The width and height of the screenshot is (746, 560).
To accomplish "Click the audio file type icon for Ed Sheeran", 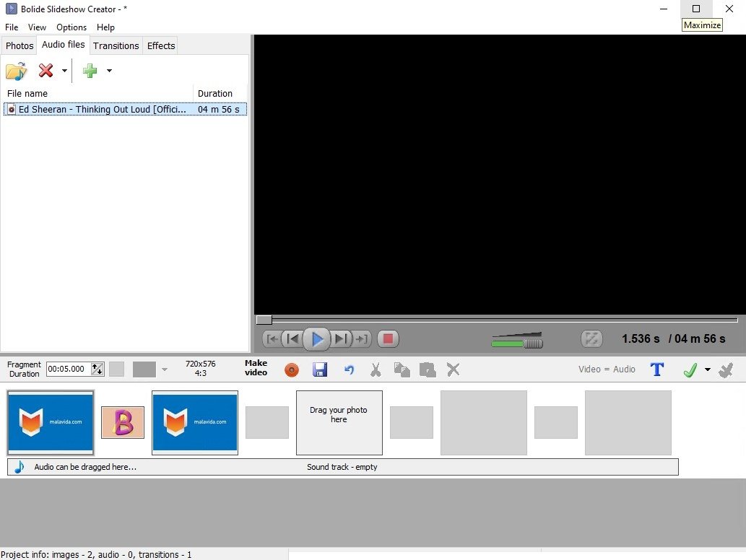I will coord(12,110).
